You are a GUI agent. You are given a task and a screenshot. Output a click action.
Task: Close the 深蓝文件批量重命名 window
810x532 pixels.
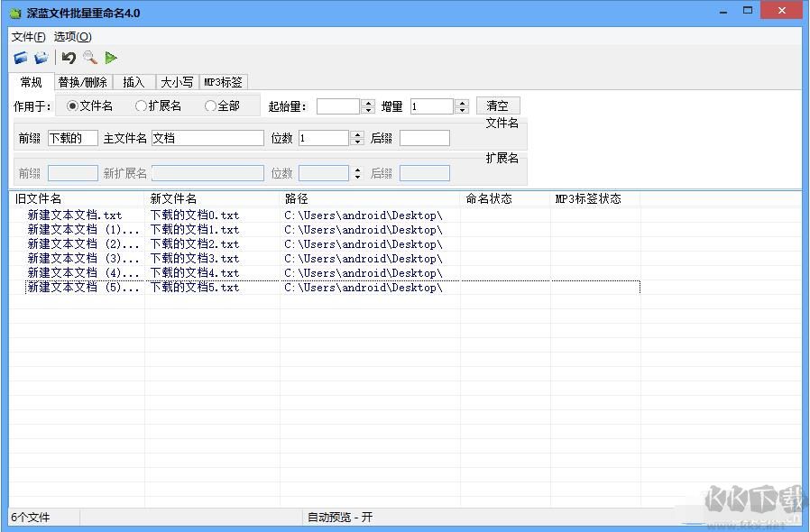782,10
